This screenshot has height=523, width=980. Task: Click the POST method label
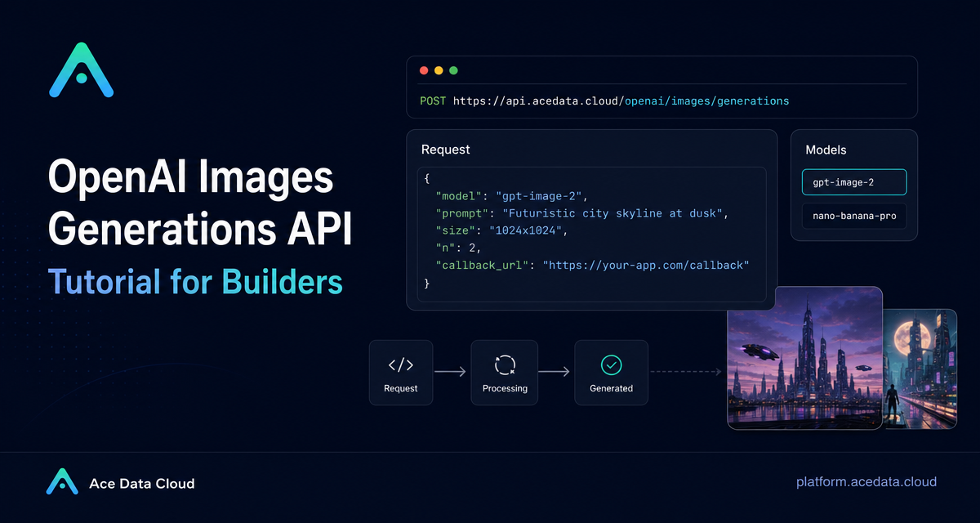[x=433, y=101]
